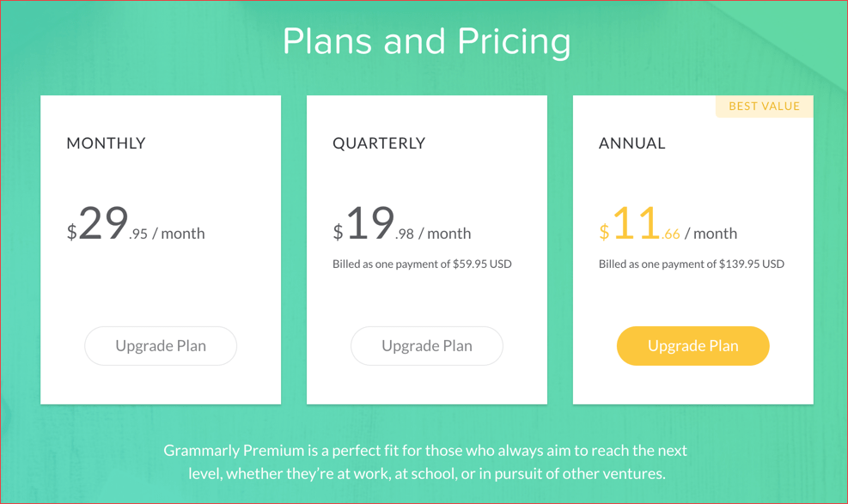Click the yellow Annual Upgrade Plan button

click(692, 345)
